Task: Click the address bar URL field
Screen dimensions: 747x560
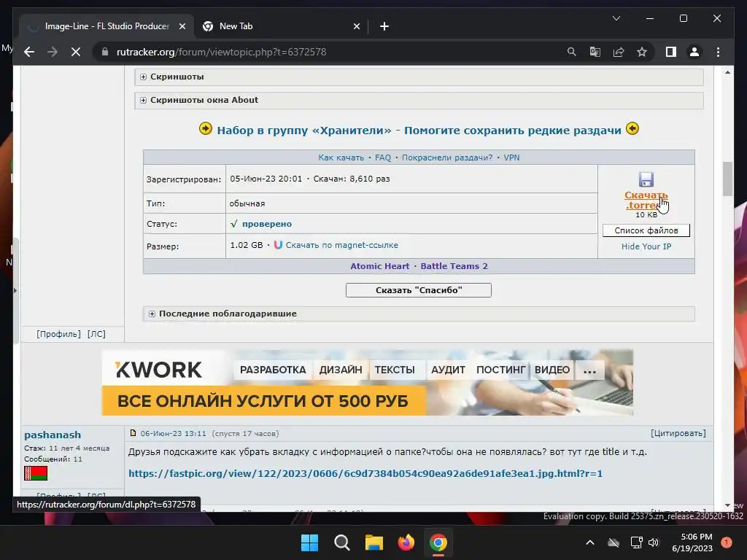Action: (x=329, y=52)
